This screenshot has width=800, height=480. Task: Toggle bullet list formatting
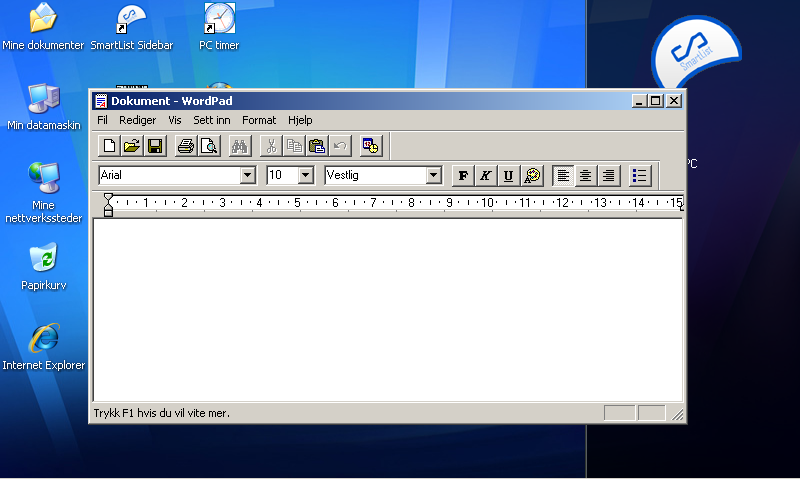click(x=640, y=175)
